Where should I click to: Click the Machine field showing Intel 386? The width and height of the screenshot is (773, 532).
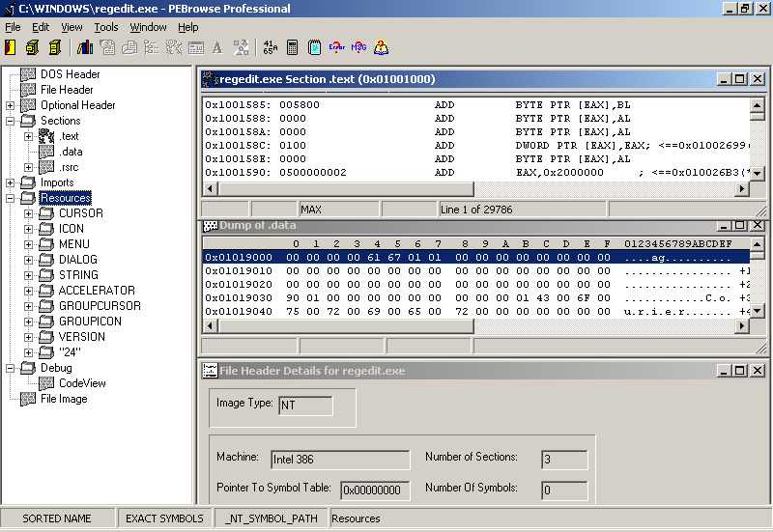[340, 460]
